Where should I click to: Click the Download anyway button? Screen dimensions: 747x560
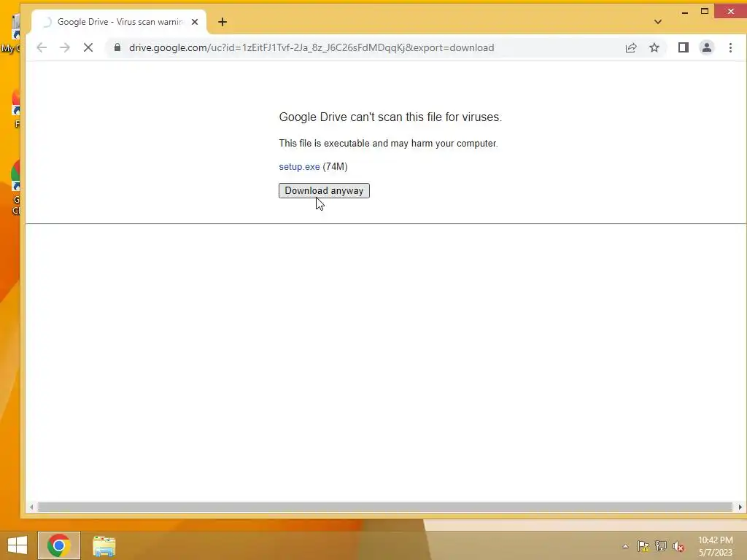[x=324, y=190]
